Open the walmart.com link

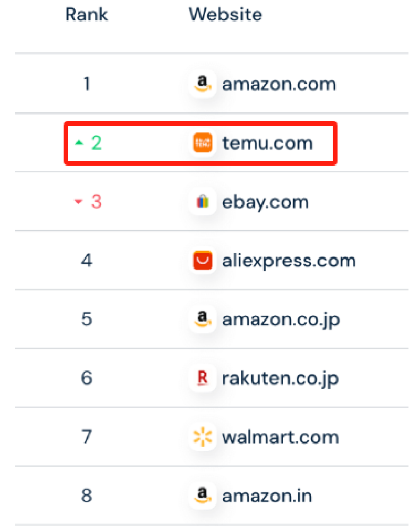pos(280,437)
